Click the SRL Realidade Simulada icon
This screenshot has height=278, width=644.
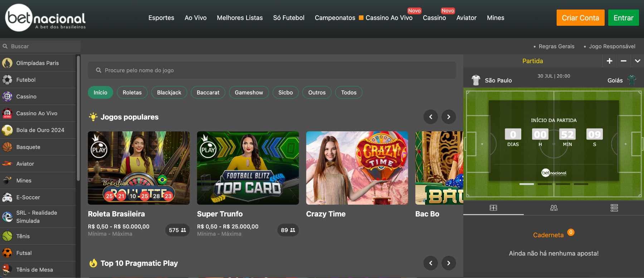[7, 217]
